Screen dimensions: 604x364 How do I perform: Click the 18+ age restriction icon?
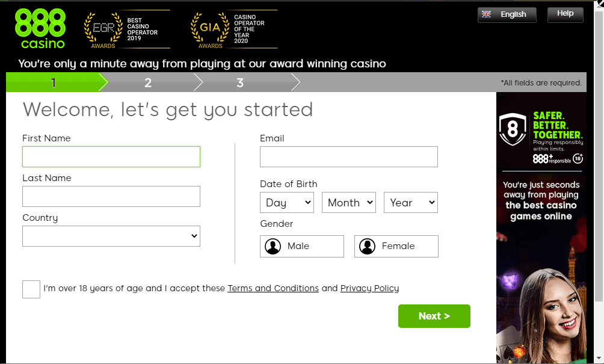[578, 158]
